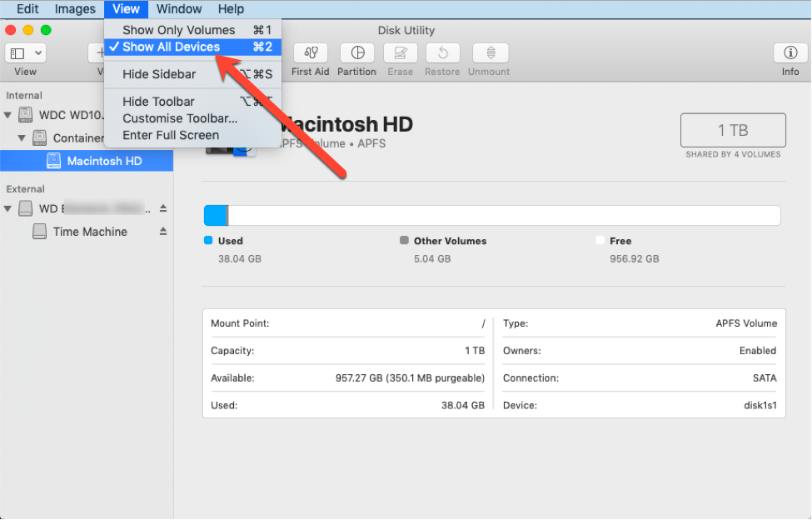Click the Other Volumes 5.04 GB value
The height and width of the screenshot is (520, 812).
pyautogui.click(x=432, y=258)
